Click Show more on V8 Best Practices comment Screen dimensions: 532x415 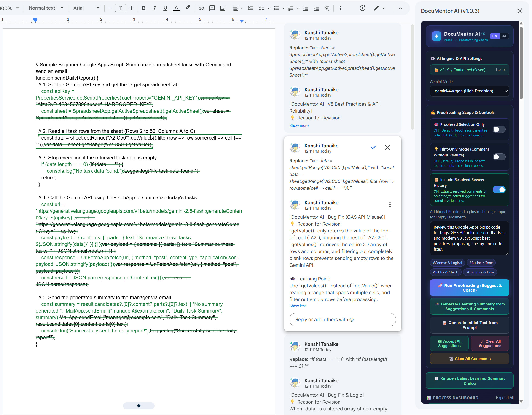[x=299, y=125]
